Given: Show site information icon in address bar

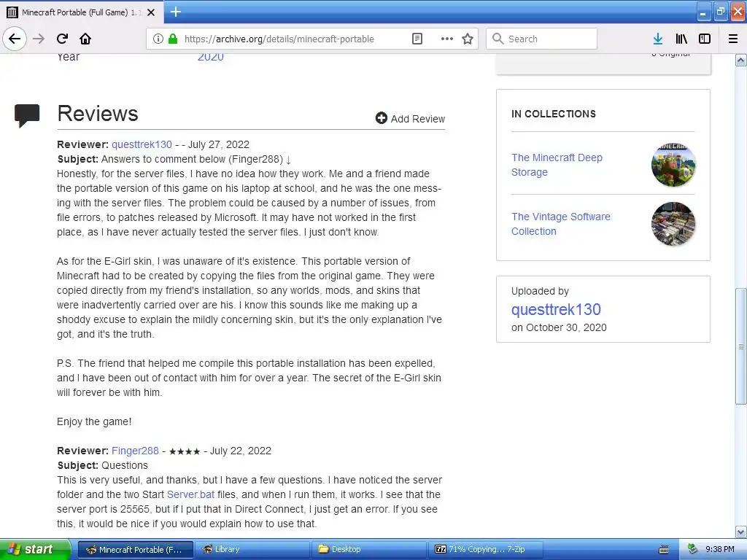Looking at the screenshot, I should click(x=158, y=39).
